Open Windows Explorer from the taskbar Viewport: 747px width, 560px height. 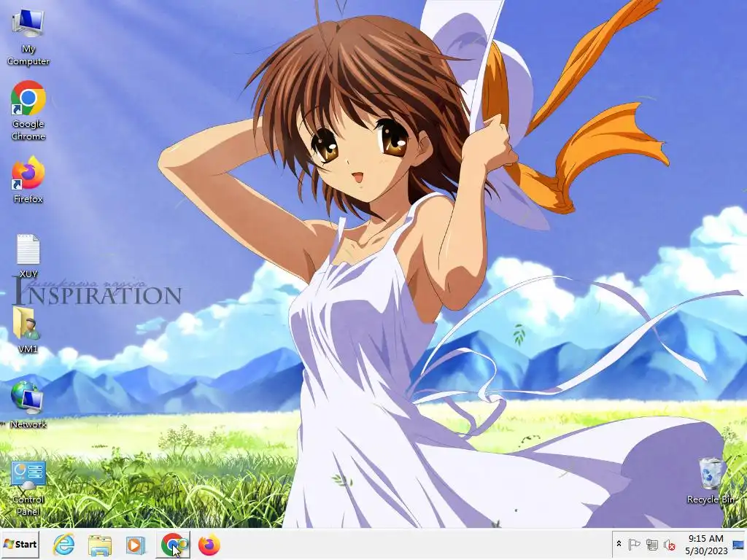point(100,544)
